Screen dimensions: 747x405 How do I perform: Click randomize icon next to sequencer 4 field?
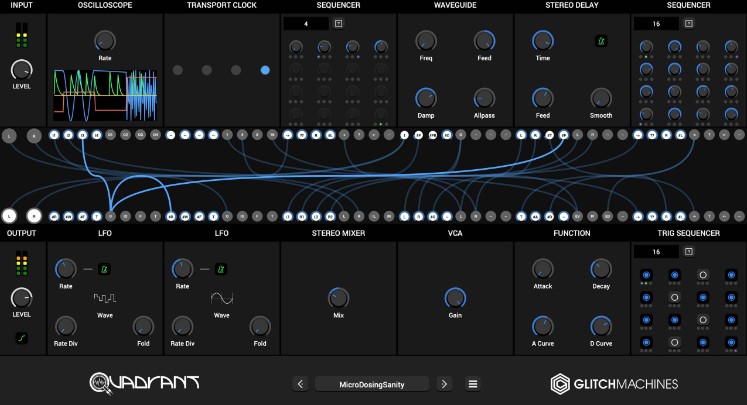coord(338,23)
